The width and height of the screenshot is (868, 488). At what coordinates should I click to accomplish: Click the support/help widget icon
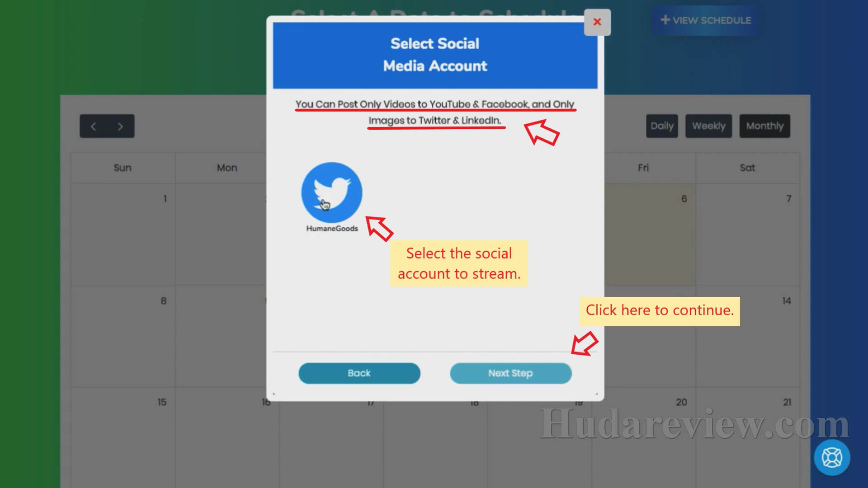(x=832, y=457)
